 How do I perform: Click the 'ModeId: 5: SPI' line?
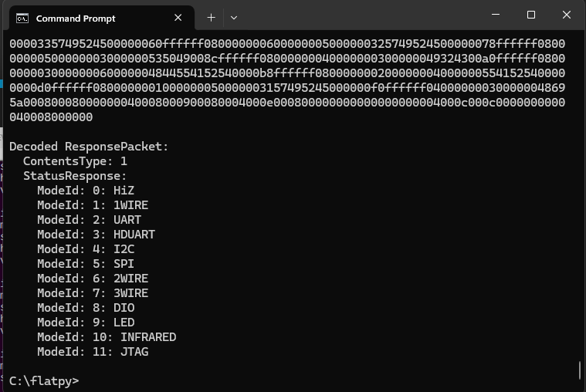point(86,264)
